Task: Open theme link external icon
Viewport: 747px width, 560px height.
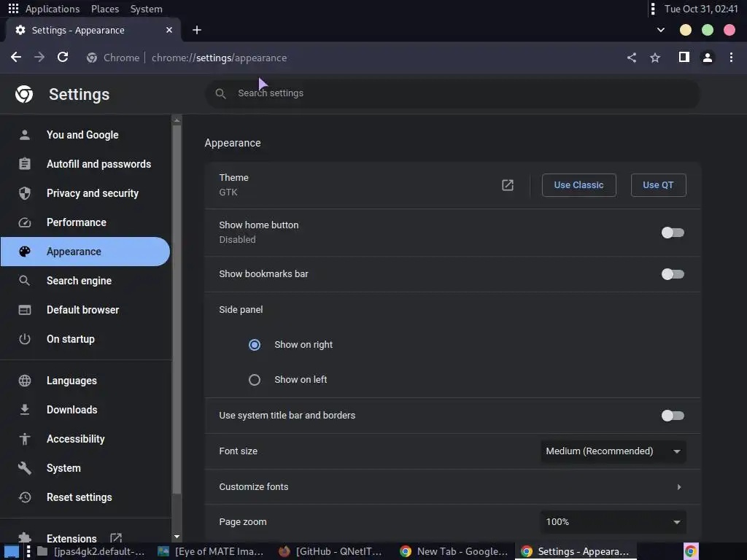Action: [508, 184]
